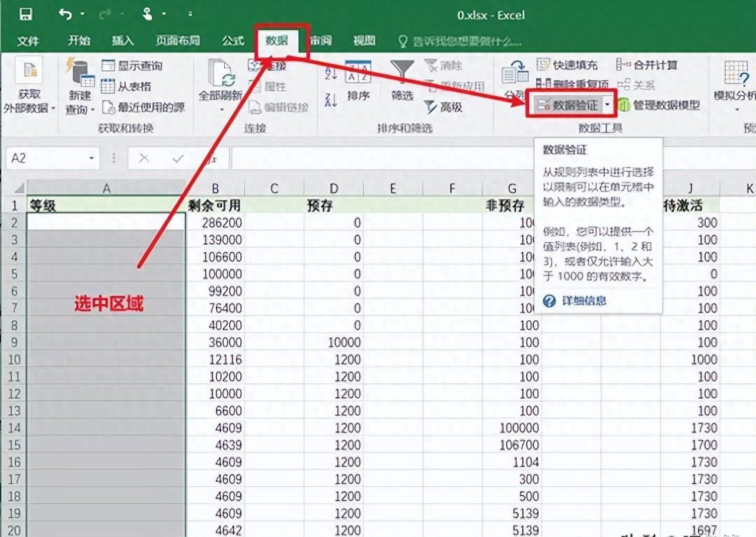This screenshot has height=537, width=756.
Task: Click 编辑链接 in the connections group
Action: [x=278, y=107]
